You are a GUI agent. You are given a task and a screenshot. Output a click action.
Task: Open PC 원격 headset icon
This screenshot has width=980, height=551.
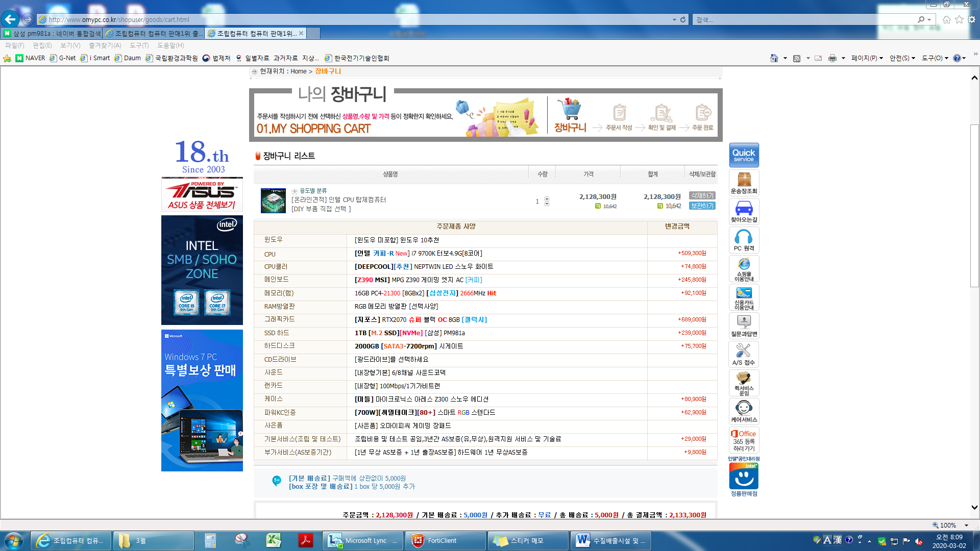[744, 240]
